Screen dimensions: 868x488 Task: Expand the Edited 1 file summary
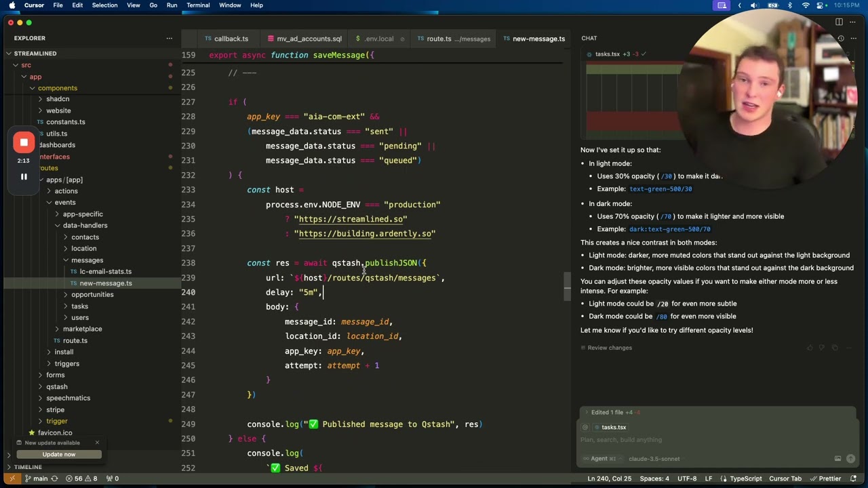click(615, 412)
